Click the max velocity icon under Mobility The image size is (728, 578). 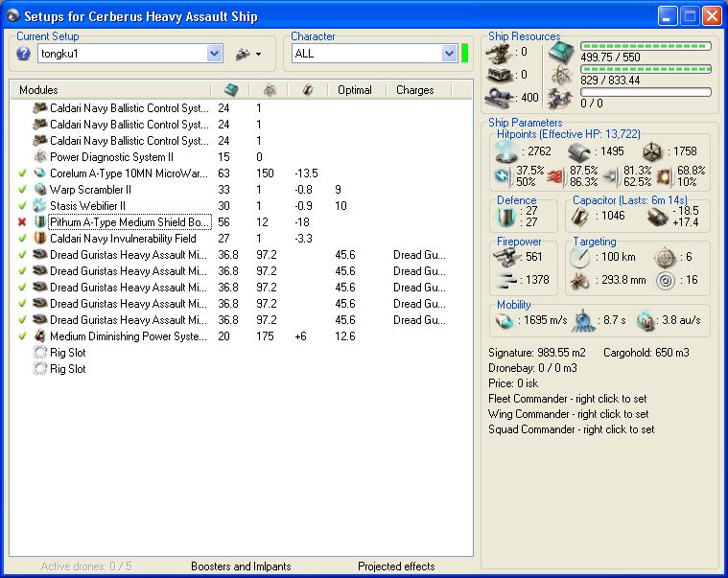pyautogui.click(x=504, y=321)
